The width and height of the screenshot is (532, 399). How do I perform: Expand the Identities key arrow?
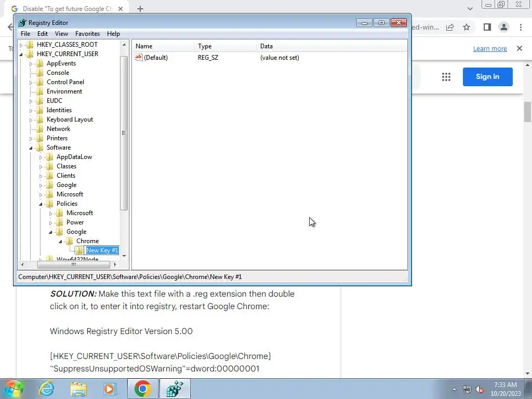[x=31, y=111]
